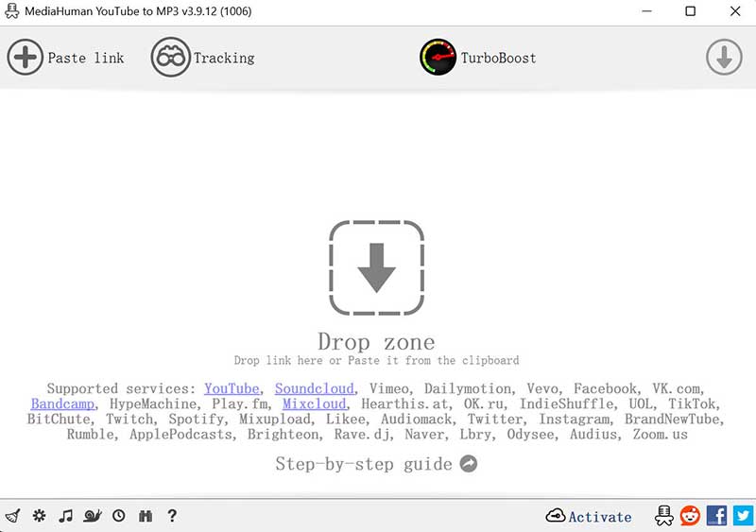Click the 'TikTok' service name
The height and width of the screenshot is (532, 756).
pyautogui.click(x=692, y=404)
